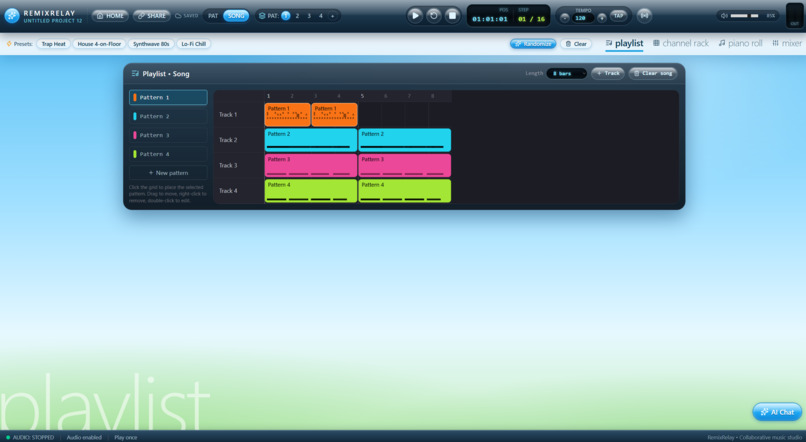
Task: Select Pattern 3 in the pattern list
Action: (x=168, y=135)
